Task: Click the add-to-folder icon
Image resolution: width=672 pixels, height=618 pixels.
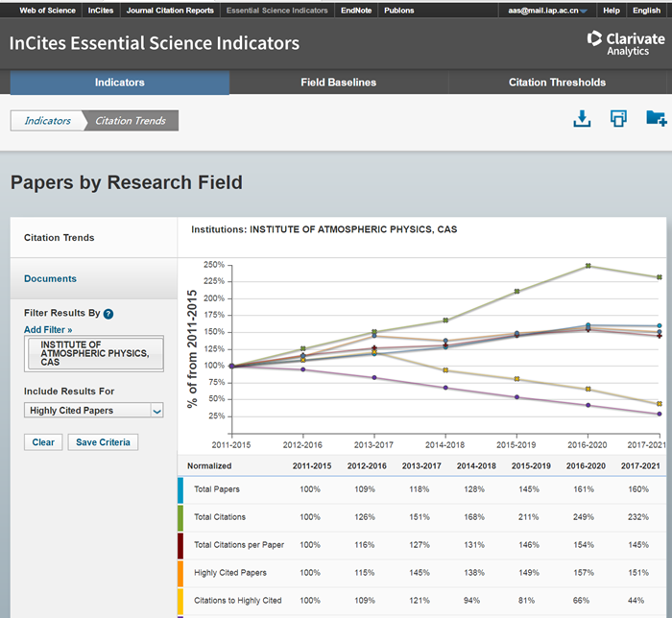Action: [x=656, y=118]
